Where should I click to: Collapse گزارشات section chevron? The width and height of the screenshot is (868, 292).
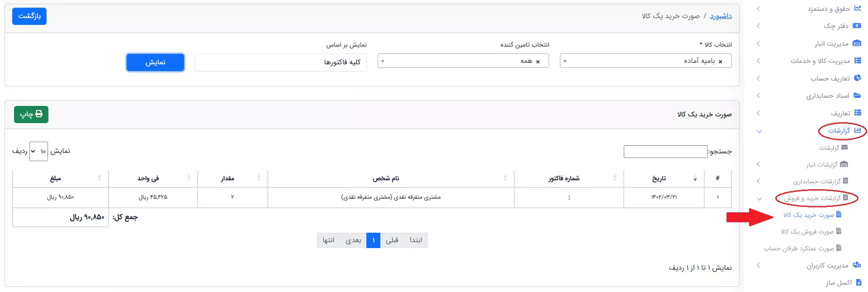click(759, 131)
